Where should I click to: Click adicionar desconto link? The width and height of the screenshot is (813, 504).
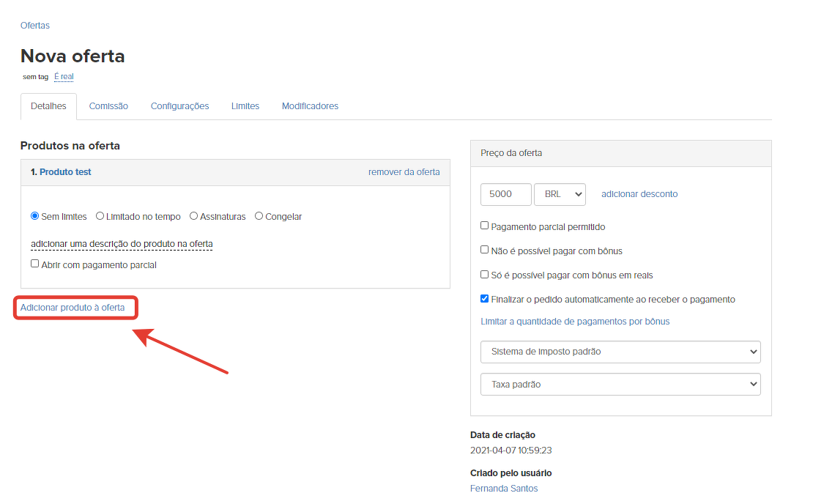coord(639,194)
